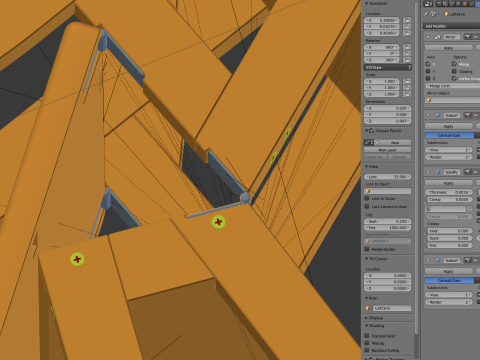Open the Scene properties tab icon

click(453, 4)
